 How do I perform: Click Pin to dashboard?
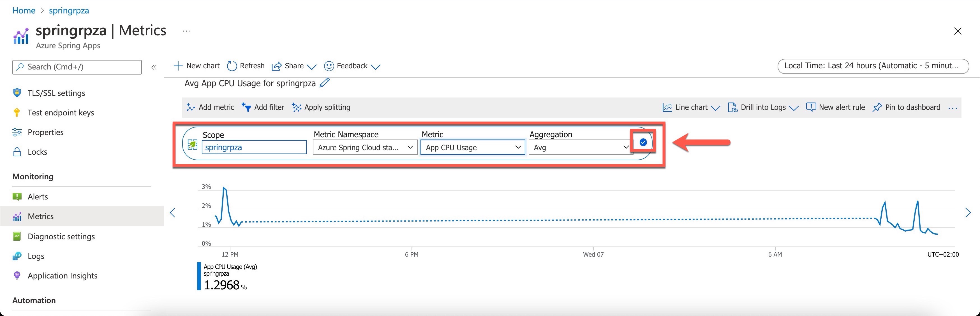click(907, 107)
